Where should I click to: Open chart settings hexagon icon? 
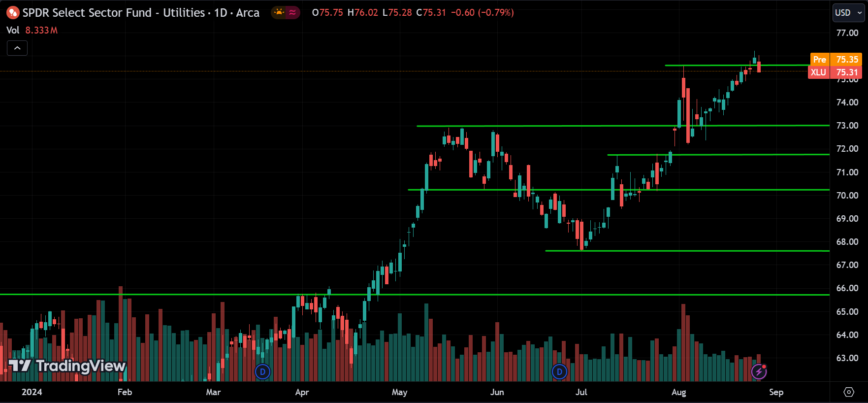click(x=849, y=392)
